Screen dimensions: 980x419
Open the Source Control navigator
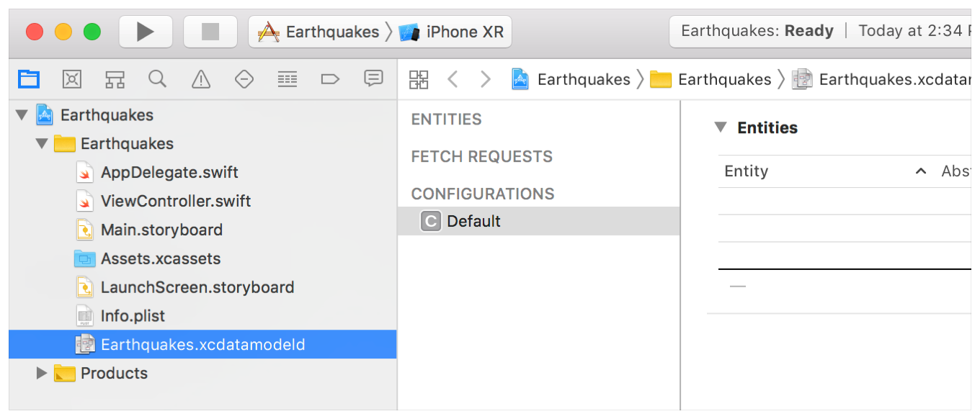71,79
